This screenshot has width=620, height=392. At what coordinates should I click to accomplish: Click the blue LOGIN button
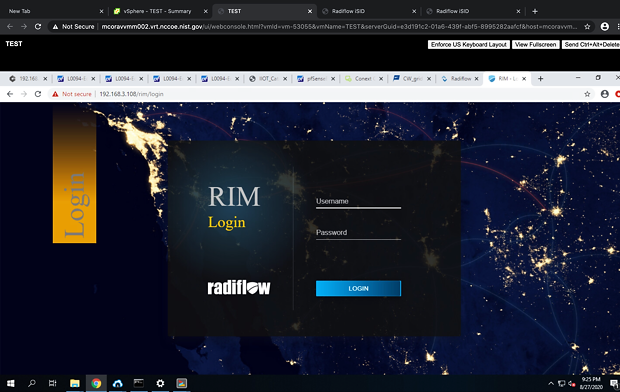358,288
